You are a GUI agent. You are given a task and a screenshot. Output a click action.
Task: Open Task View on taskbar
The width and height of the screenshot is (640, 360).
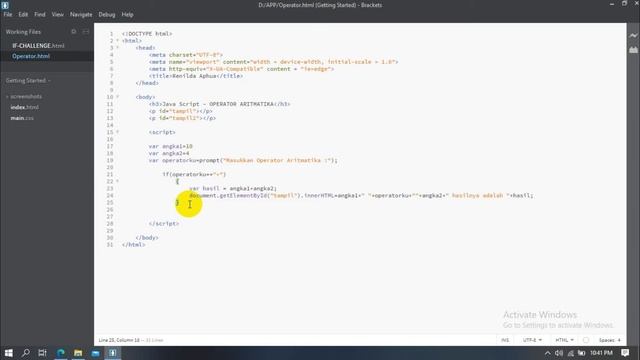pos(42,353)
